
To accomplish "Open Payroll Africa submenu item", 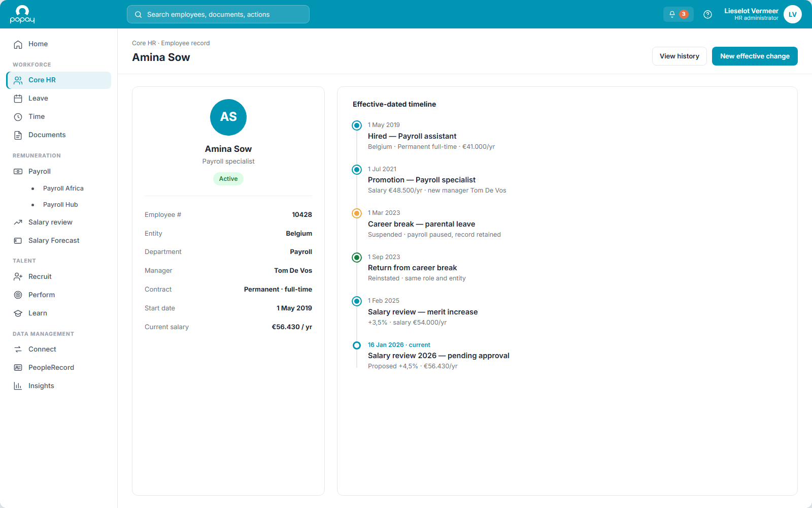I will [63, 188].
